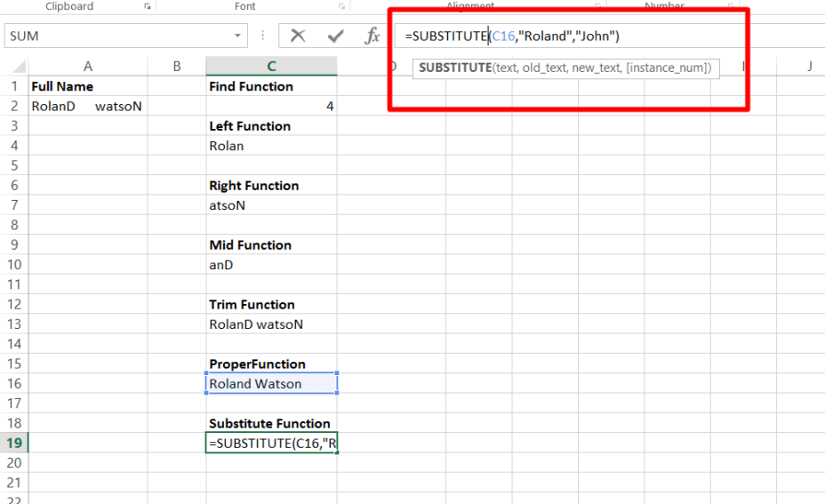Click the Trim Function label cell
The height and width of the screenshot is (504, 825).
[271, 305]
